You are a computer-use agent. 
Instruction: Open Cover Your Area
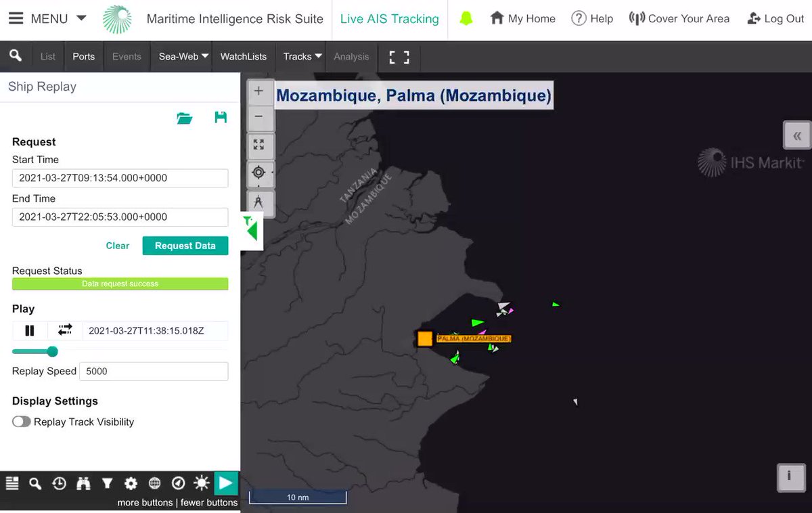pyautogui.click(x=679, y=19)
